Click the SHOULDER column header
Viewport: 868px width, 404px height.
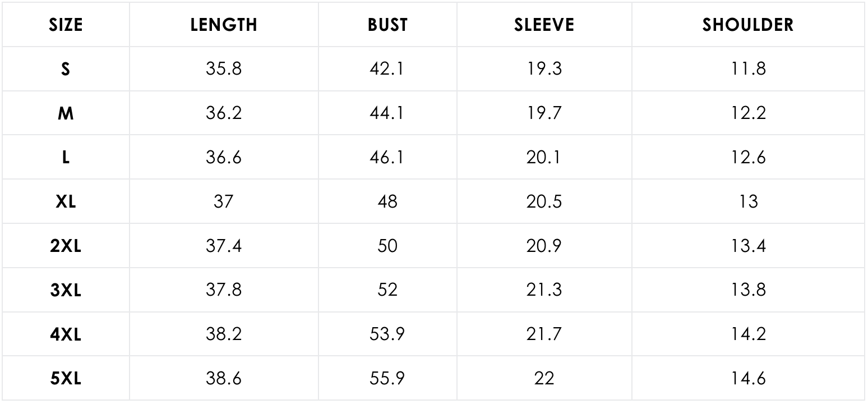click(x=748, y=25)
